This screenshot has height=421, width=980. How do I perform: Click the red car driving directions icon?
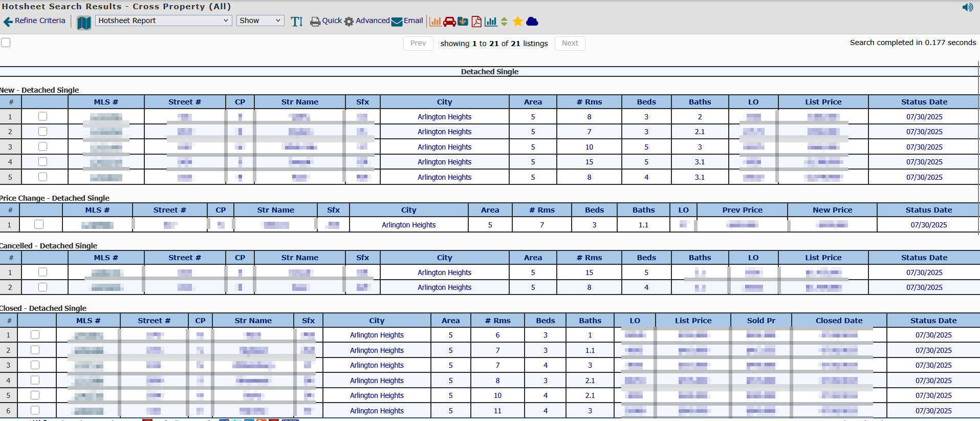click(449, 22)
